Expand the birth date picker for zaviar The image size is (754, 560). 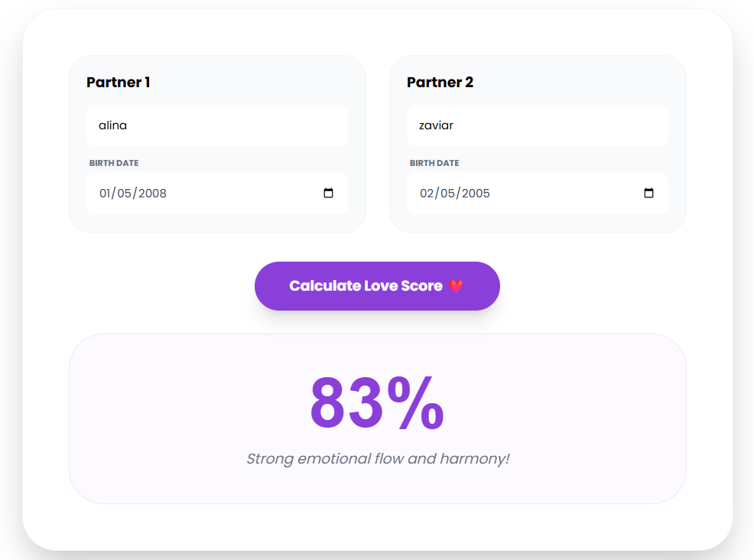649,194
